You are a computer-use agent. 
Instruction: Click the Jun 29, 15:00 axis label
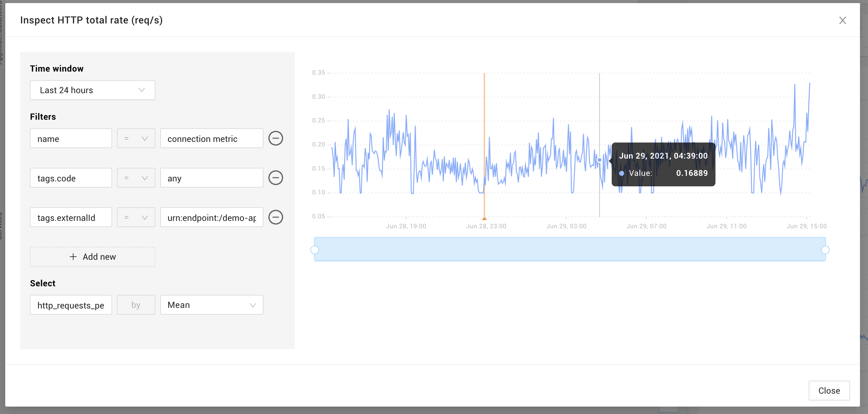(807, 226)
